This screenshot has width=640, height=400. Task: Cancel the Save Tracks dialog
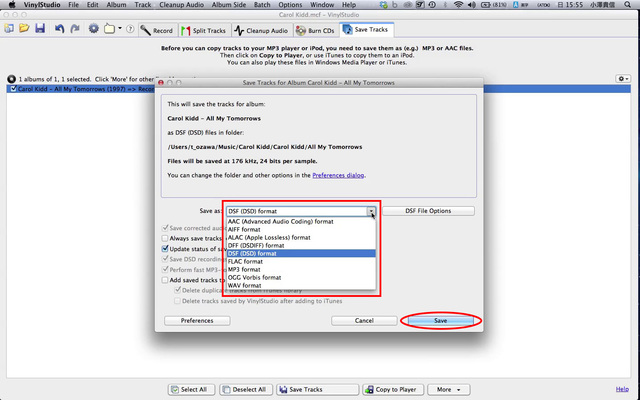pyautogui.click(x=364, y=320)
